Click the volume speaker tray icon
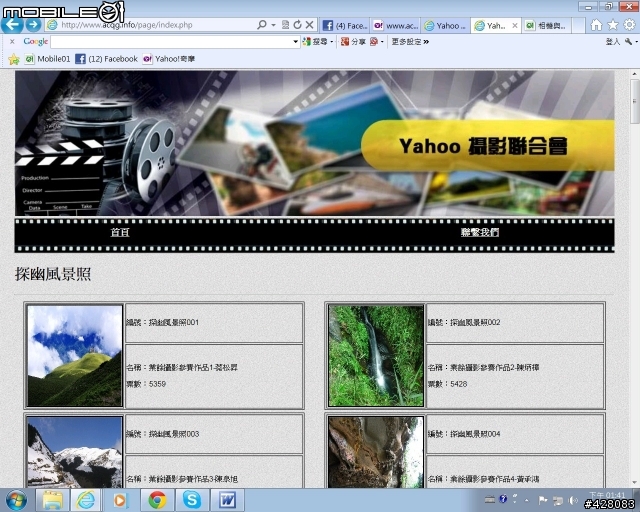Viewport: 640px width, 512px height. pyautogui.click(x=573, y=500)
